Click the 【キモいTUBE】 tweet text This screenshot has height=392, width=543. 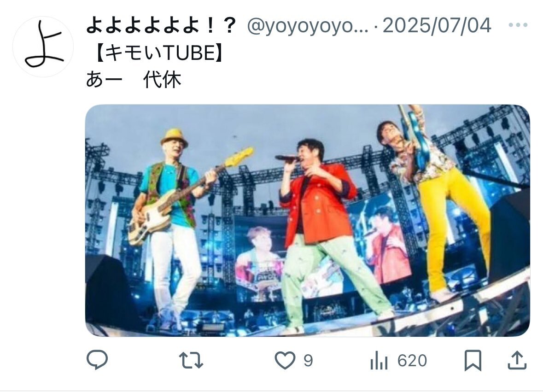tap(158, 53)
